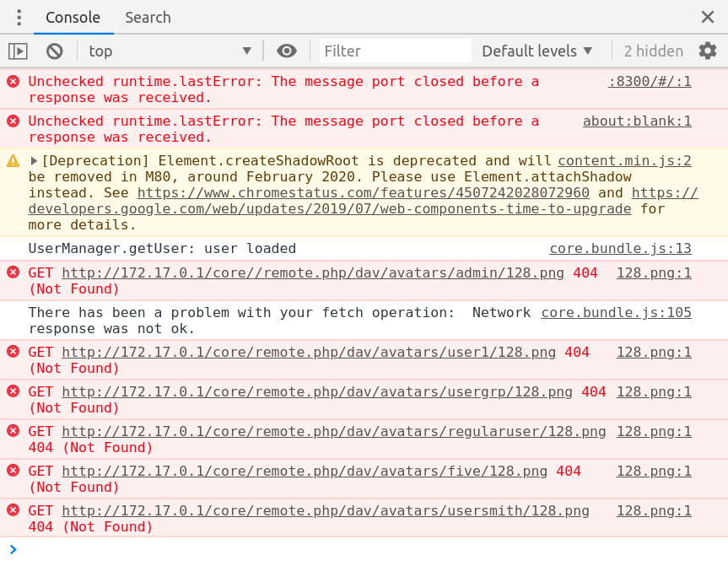Screen dimensions: 728x566
Task: Create a live expression with eye icon
Action: coord(286,51)
